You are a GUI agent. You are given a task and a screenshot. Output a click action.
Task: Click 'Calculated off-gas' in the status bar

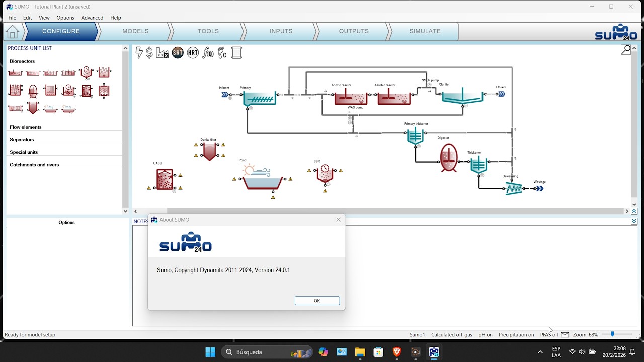[x=452, y=335]
